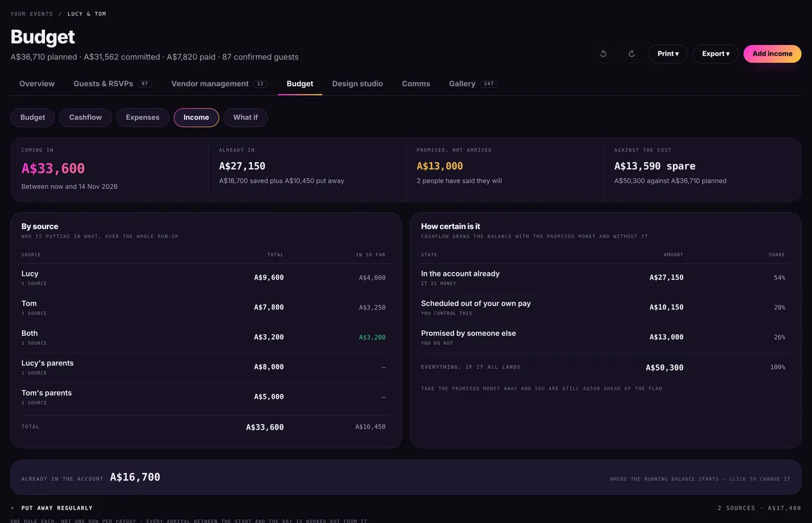Click the By source total A$33,600
Screen dimensions: 812x523
[265, 427]
